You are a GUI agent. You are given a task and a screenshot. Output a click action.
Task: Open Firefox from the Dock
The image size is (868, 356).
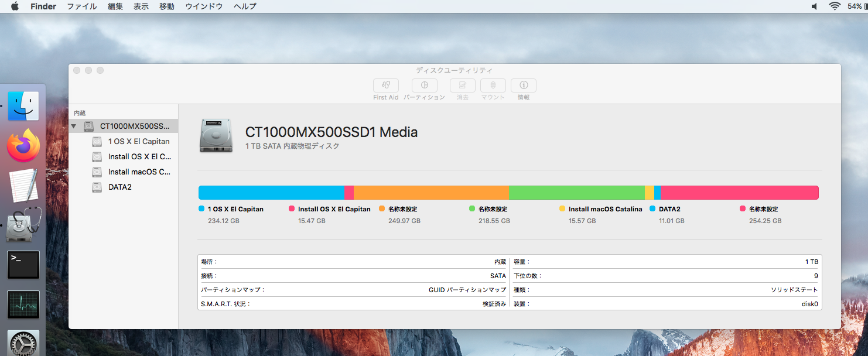click(23, 146)
